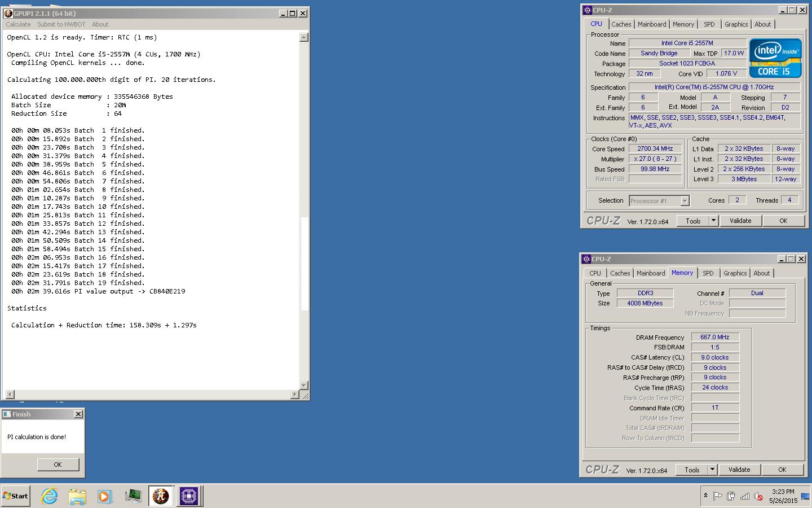The width and height of the screenshot is (812, 508).
Task: Select SPD tab in lower CPU-Z window
Action: point(708,273)
